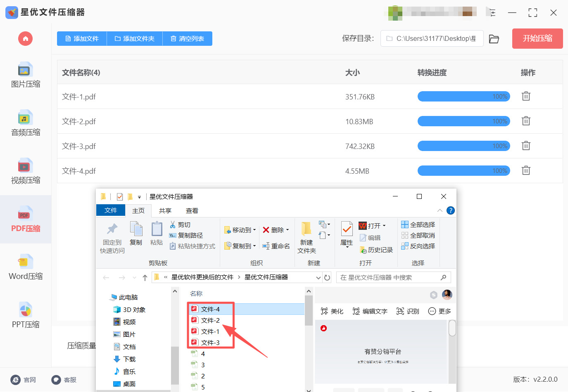
Task: Open recent locations dropdown arrow
Action: pos(134,278)
